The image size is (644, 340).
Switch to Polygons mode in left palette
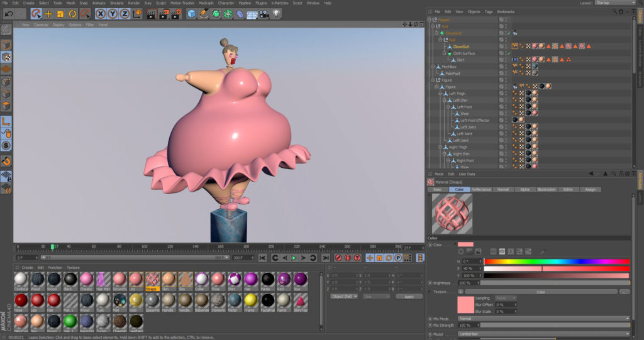[6, 106]
